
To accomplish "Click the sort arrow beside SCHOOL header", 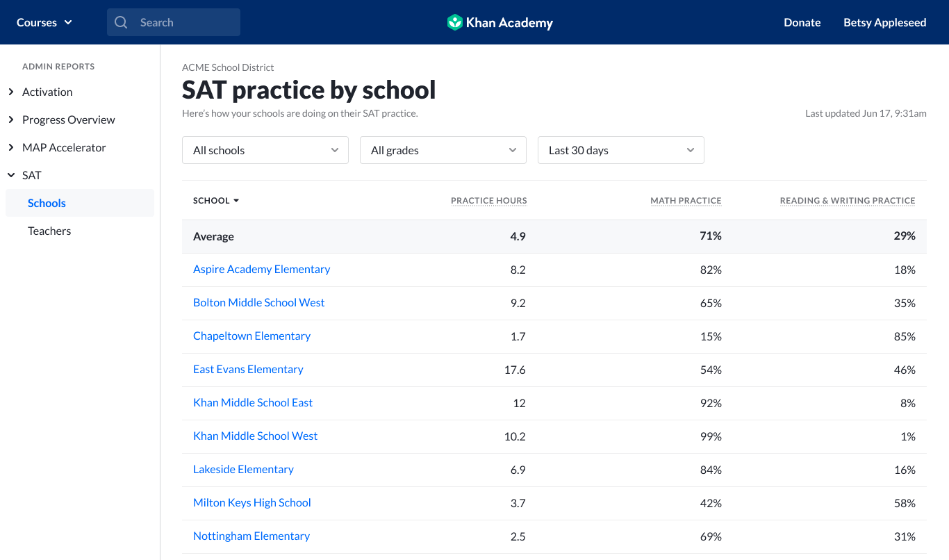I will pyautogui.click(x=235, y=200).
